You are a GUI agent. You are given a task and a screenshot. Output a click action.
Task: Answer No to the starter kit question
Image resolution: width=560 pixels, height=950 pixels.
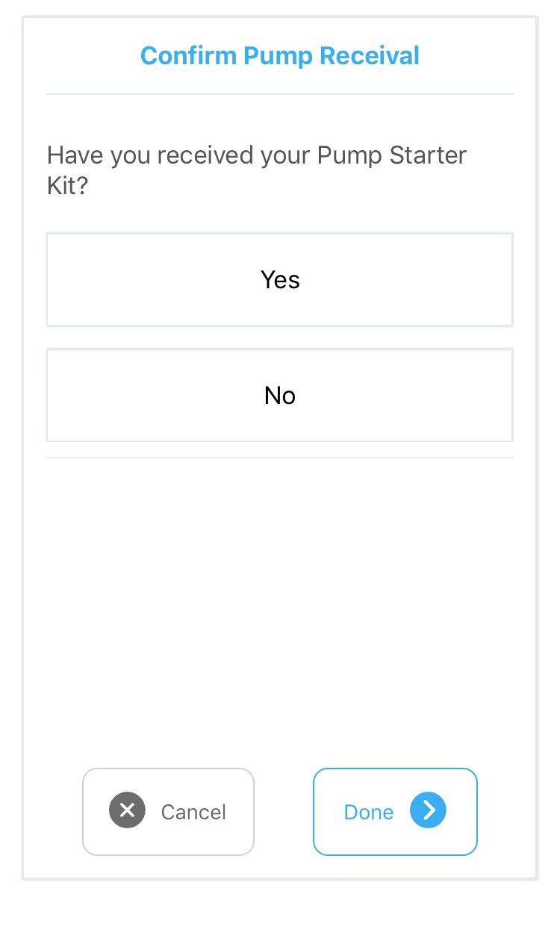pos(280,395)
